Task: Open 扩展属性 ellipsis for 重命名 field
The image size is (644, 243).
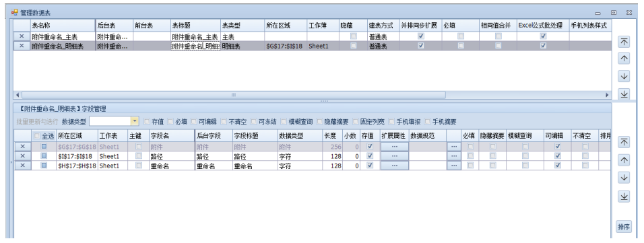Action: (x=395, y=165)
